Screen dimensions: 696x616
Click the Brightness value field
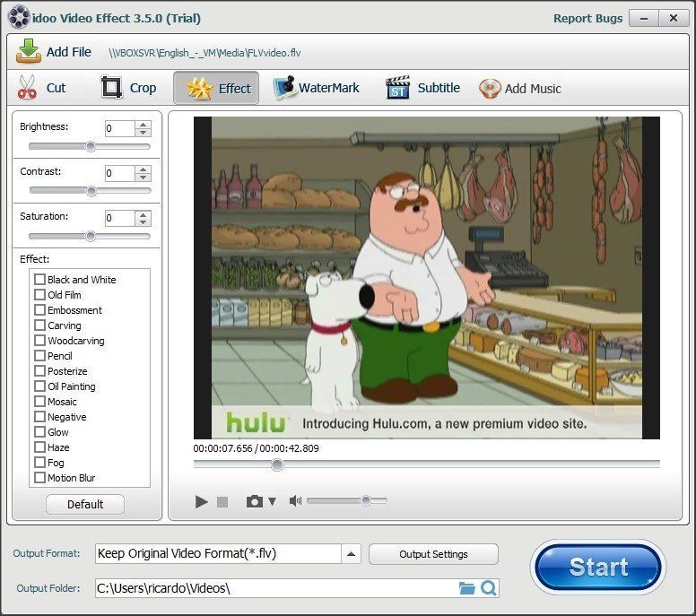click(120, 128)
